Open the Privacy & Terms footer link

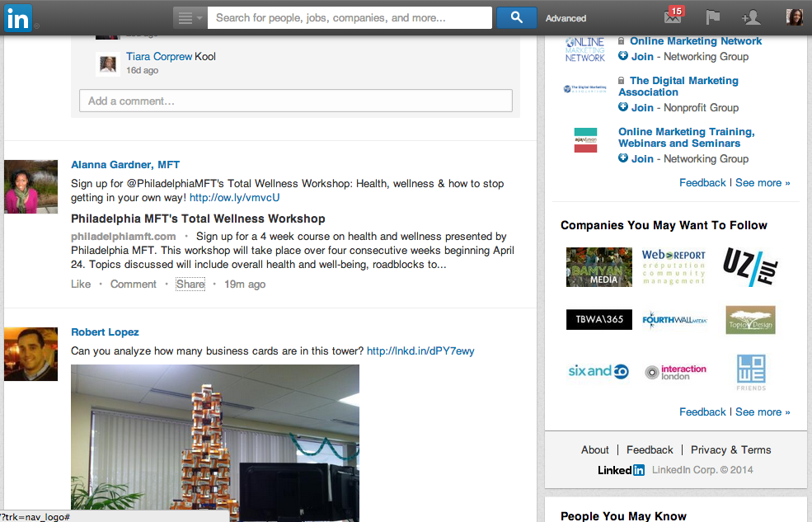[730, 449]
